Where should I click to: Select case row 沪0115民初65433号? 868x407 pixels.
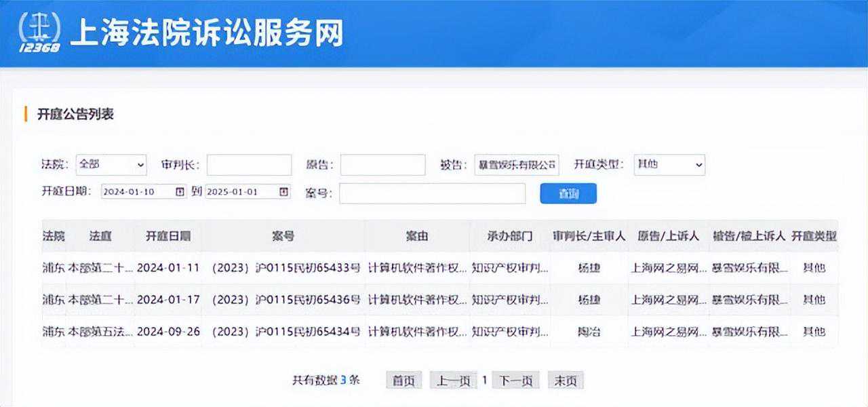point(285,268)
